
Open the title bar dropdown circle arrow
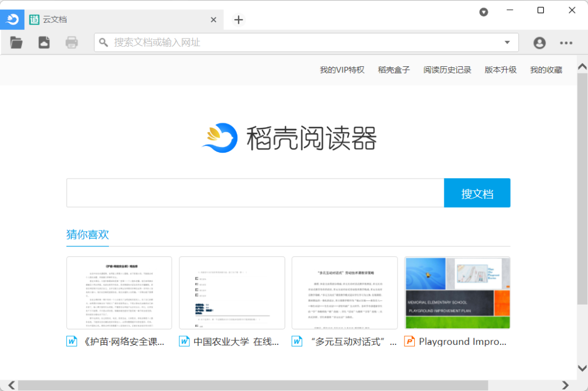coord(483,12)
